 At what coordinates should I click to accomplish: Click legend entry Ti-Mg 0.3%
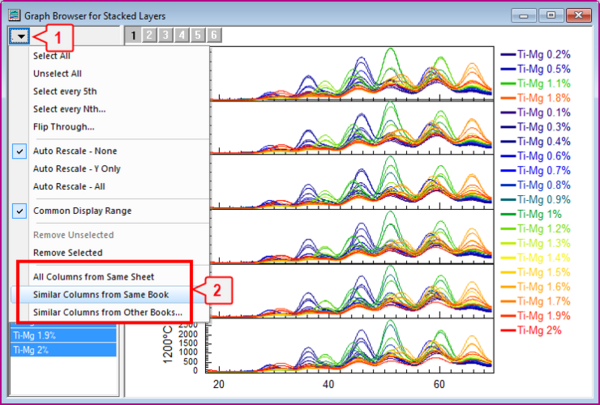coord(535,127)
